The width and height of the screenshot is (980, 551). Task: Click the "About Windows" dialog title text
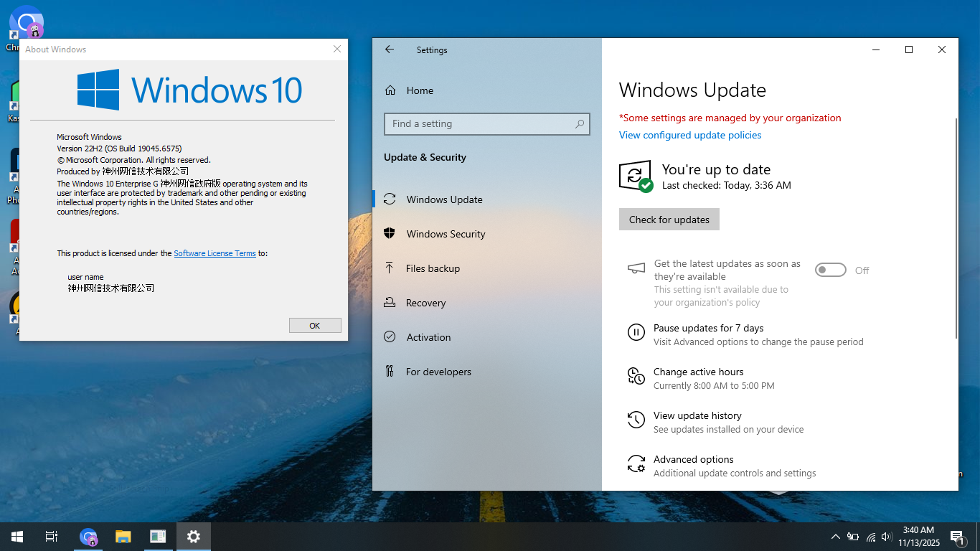pyautogui.click(x=56, y=50)
